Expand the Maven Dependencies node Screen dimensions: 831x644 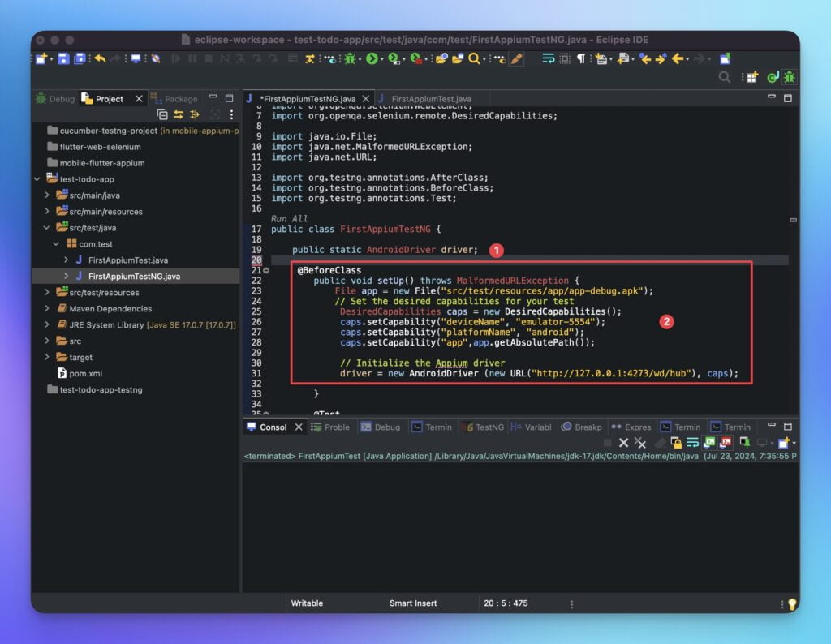47,308
